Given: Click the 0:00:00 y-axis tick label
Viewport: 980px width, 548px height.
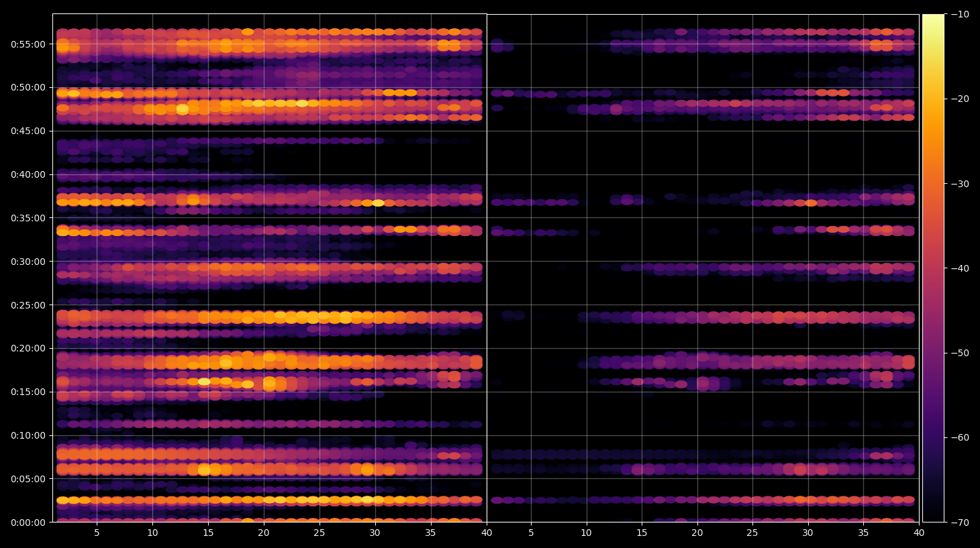Looking at the screenshot, I should click(28, 523).
